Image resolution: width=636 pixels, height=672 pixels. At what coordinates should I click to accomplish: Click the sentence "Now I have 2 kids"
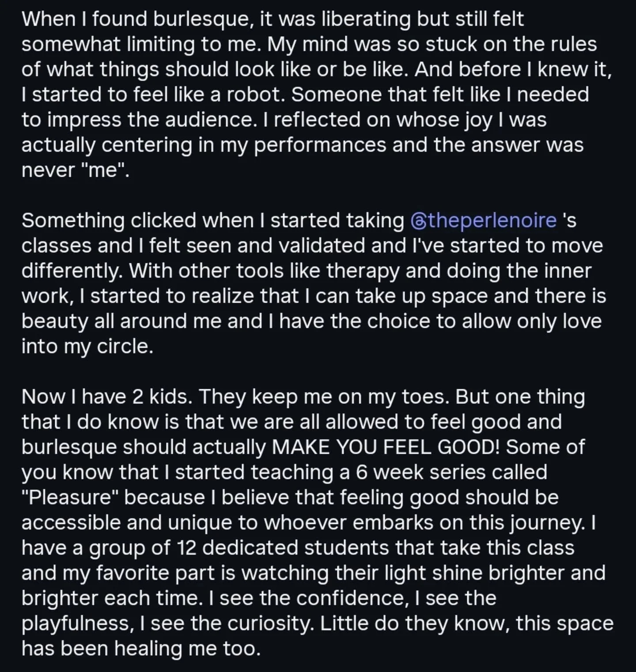pos(106,397)
